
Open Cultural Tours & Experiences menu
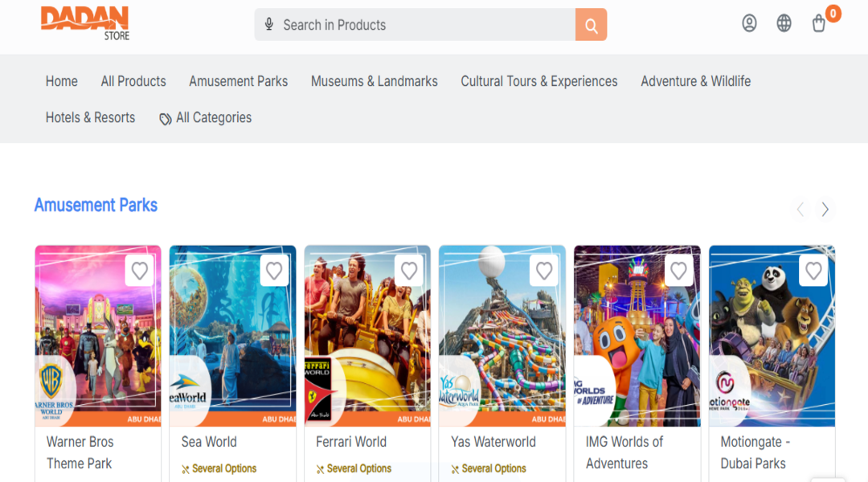[x=539, y=81]
